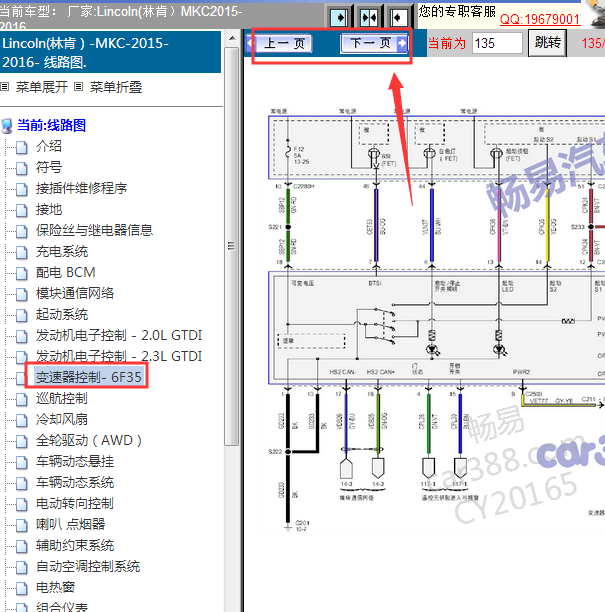Click page icon beside 介绍
The height and width of the screenshot is (612, 605).
coord(22,148)
